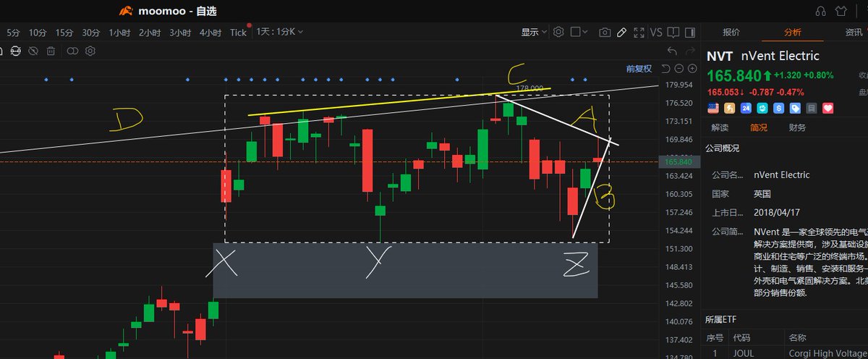
Task: Select the 30分 timeframe
Action: [x=91, y=33]
